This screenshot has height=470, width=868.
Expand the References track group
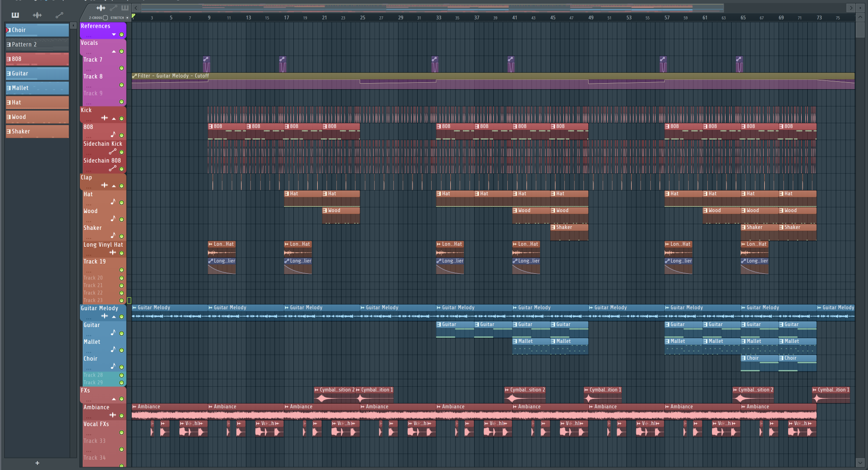pos(114,35)
